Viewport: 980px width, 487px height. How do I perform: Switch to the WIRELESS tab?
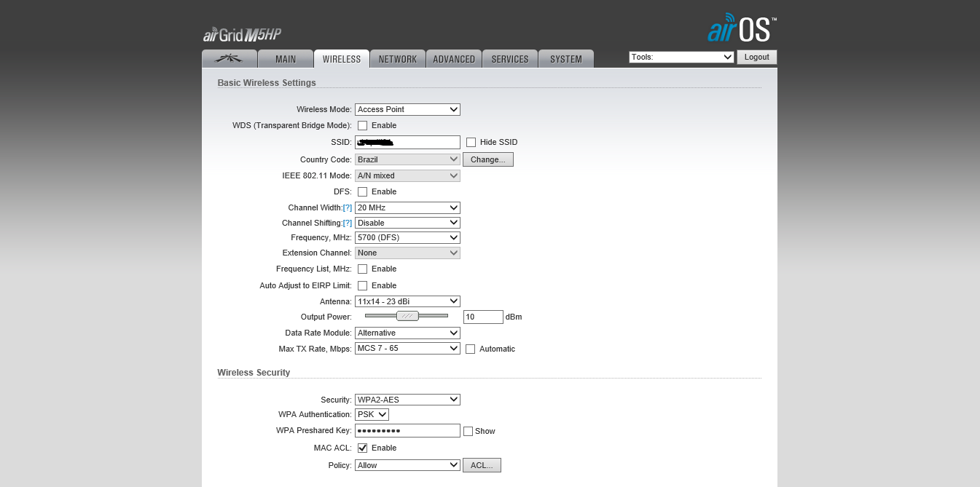(x=342, y=59)
